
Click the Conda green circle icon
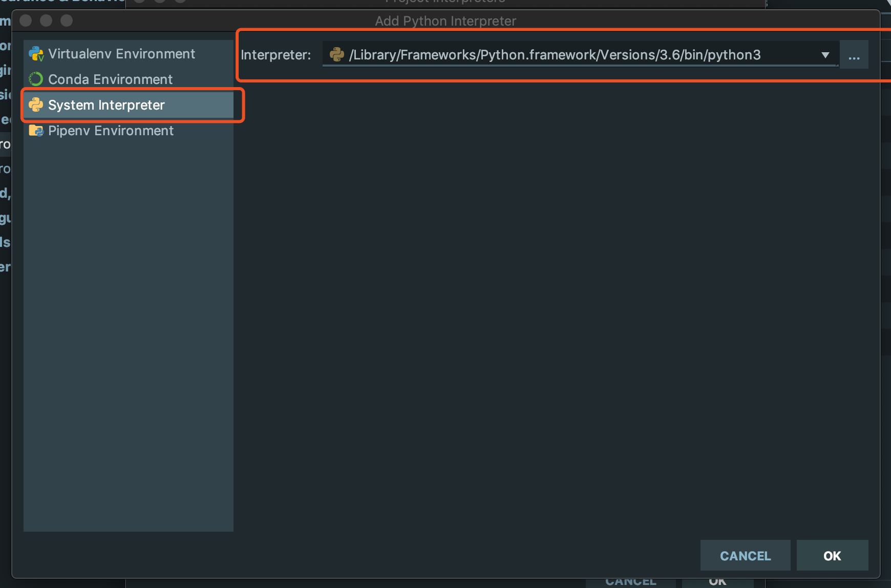tap(36, 79)
